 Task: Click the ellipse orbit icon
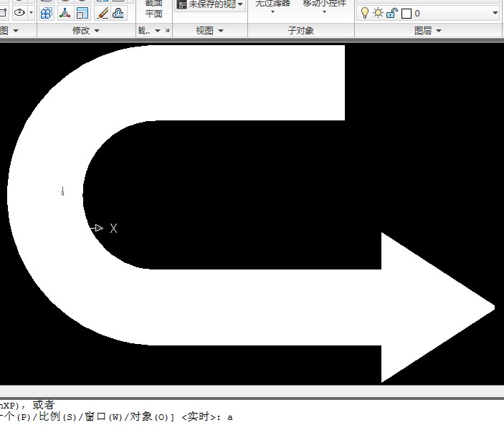point(20,13)
